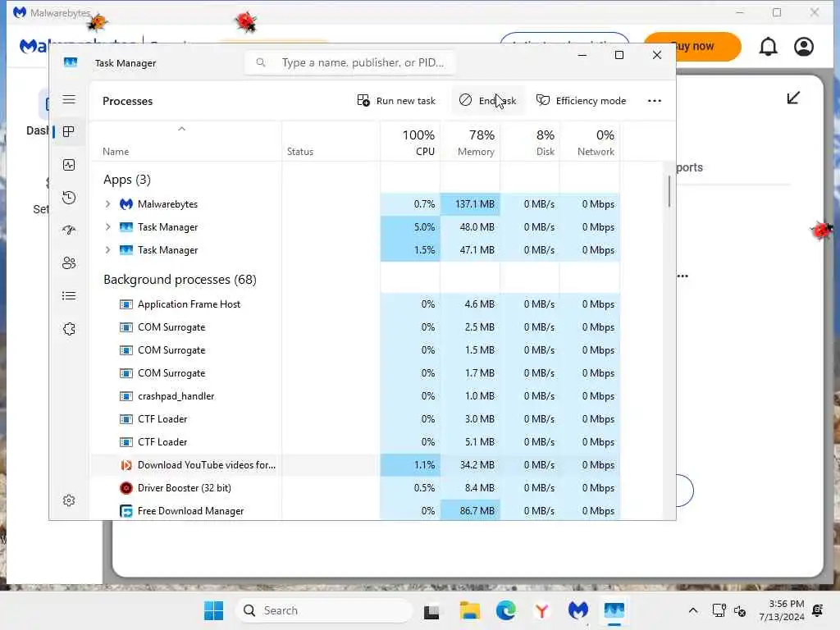This screenshot has width=840, height=630.
Task: Open Malwarebytes account profile icon
Action: point(804,47)
